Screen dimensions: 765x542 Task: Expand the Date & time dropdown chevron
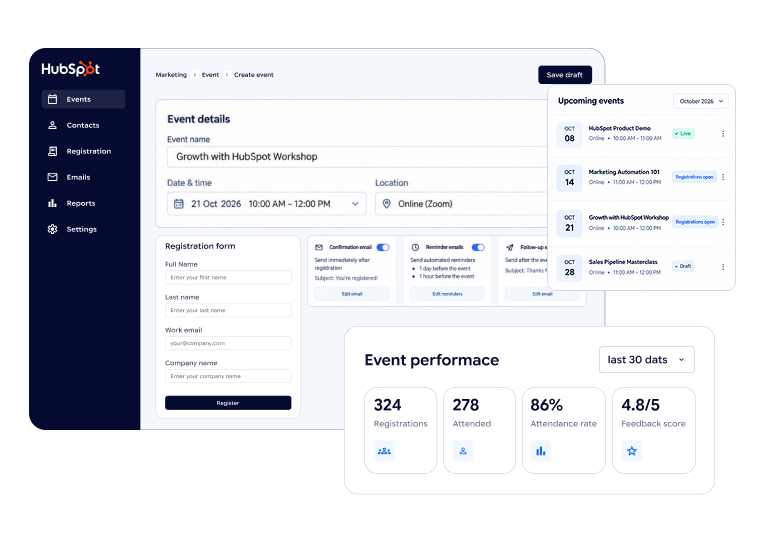[x=355, y=204]
